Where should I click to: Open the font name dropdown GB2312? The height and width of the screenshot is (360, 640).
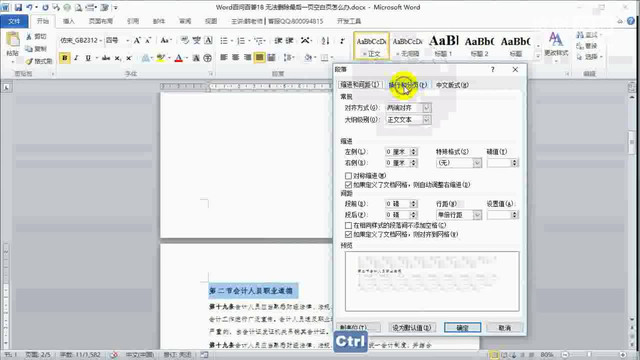(101, 40)
